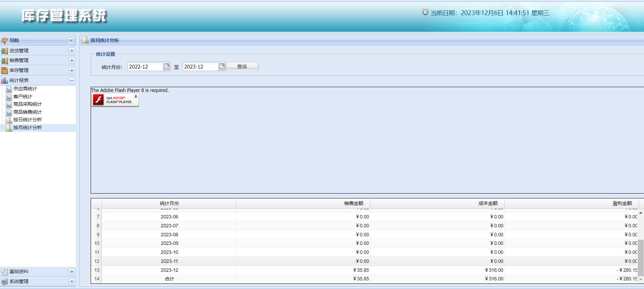644x289 pixels.
Task: Focus the start month field 2022-12
Action: [145, 66]
